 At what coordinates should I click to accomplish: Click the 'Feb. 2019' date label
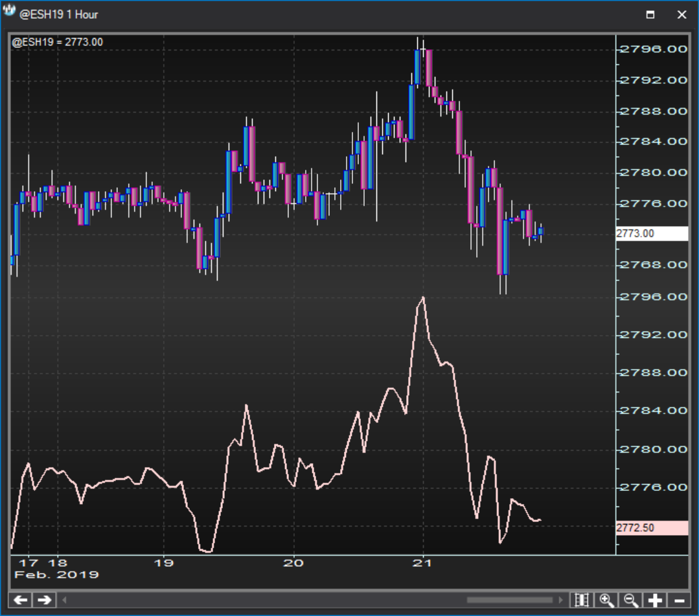point(56,575)
